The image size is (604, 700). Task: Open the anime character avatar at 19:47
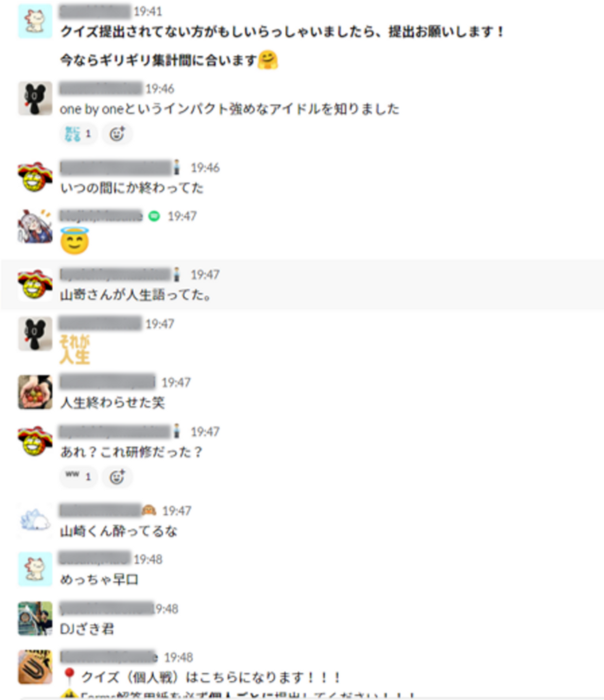coord(35,226)
